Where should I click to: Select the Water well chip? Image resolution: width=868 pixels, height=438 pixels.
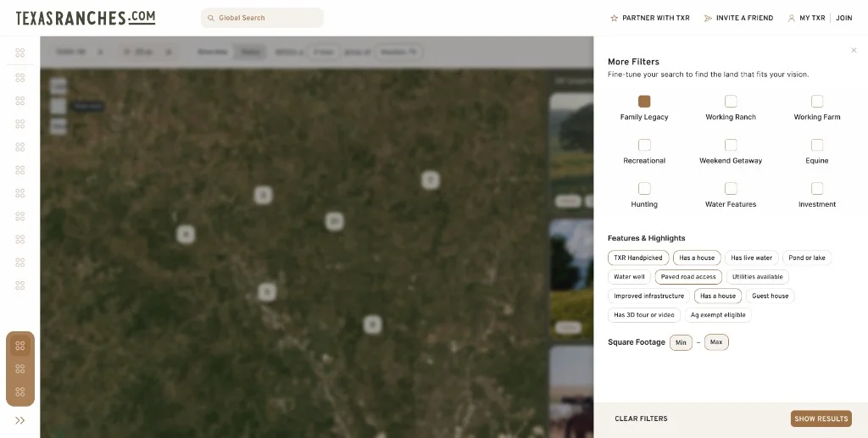click(629, 276)
